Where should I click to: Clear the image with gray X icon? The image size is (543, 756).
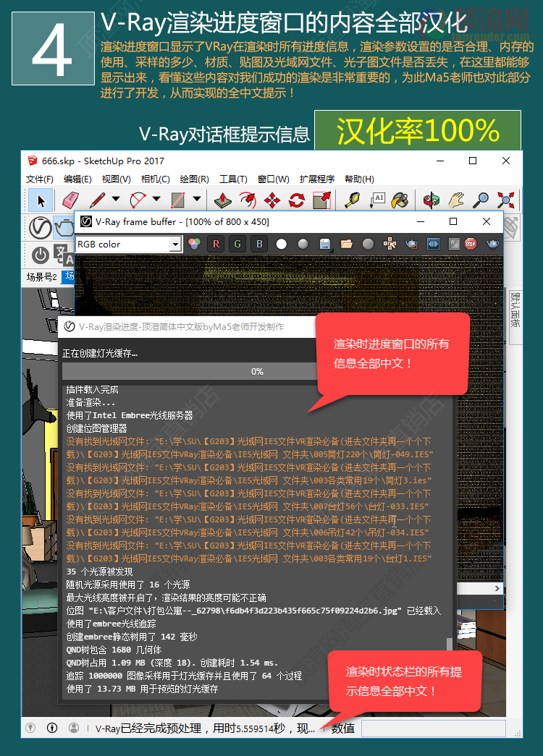(x=369, y=244)
